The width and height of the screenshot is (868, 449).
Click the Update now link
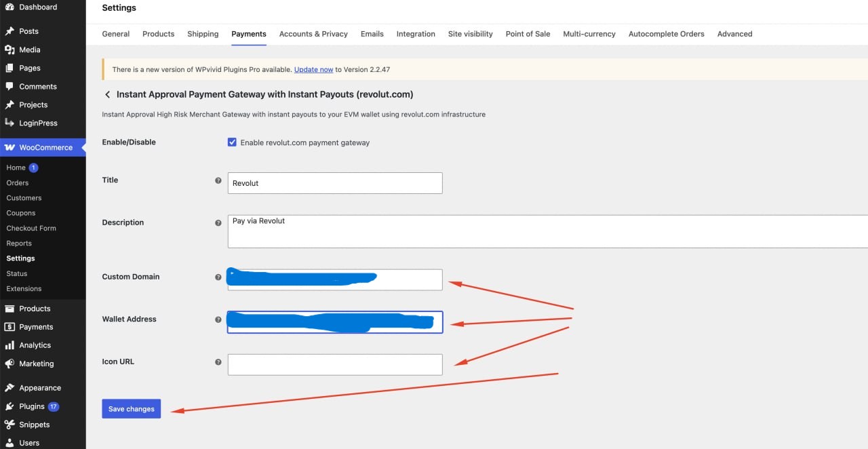pos(314,69)
